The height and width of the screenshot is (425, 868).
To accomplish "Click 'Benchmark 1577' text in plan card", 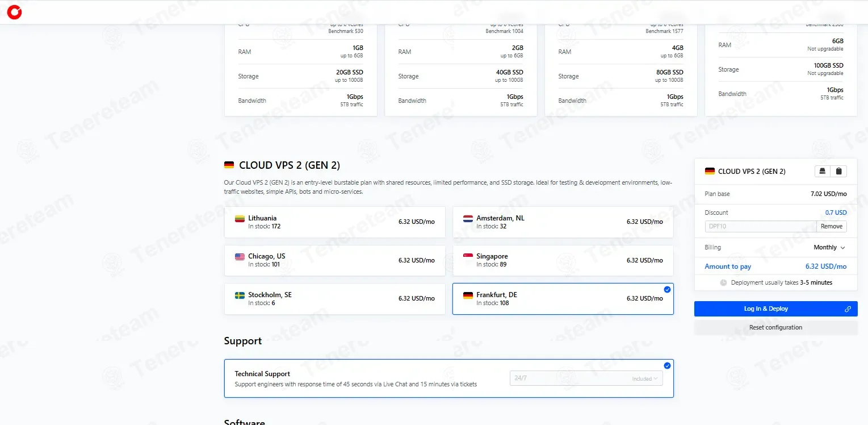I will coord(665,31).
